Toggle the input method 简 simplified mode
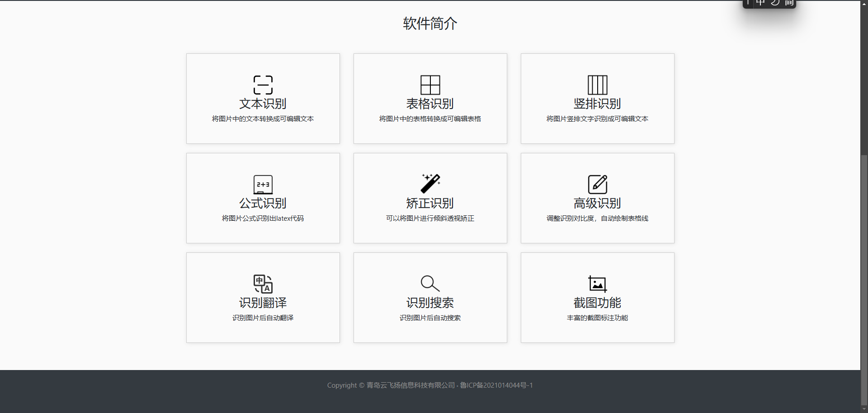This screenshot has width=868, height=413. (789, 3)
